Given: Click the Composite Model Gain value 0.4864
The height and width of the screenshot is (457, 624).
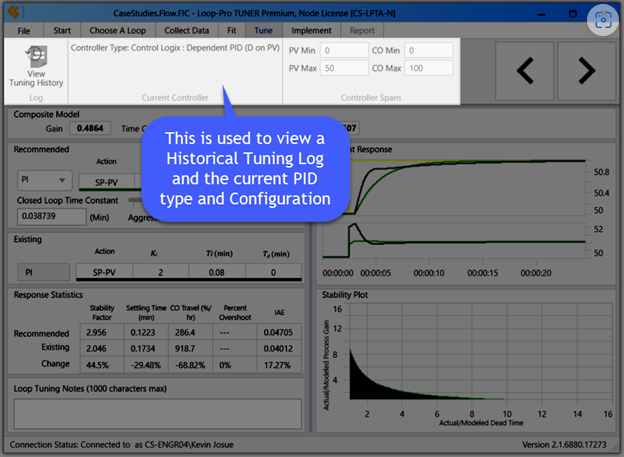Looking at the screenshot, I should [90, 128].
